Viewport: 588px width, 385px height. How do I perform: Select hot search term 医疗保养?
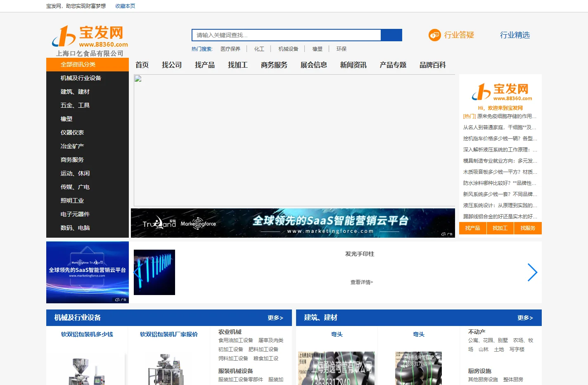230,49
